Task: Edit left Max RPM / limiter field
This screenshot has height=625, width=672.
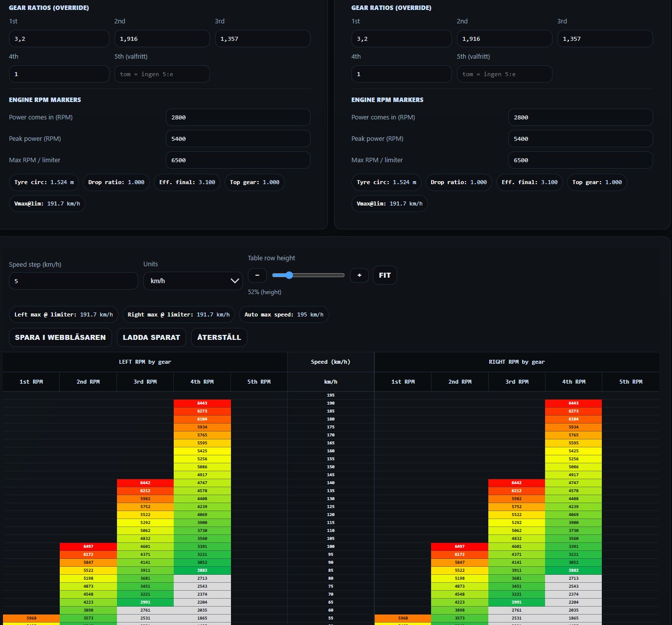Action: (x=237, y=160)
